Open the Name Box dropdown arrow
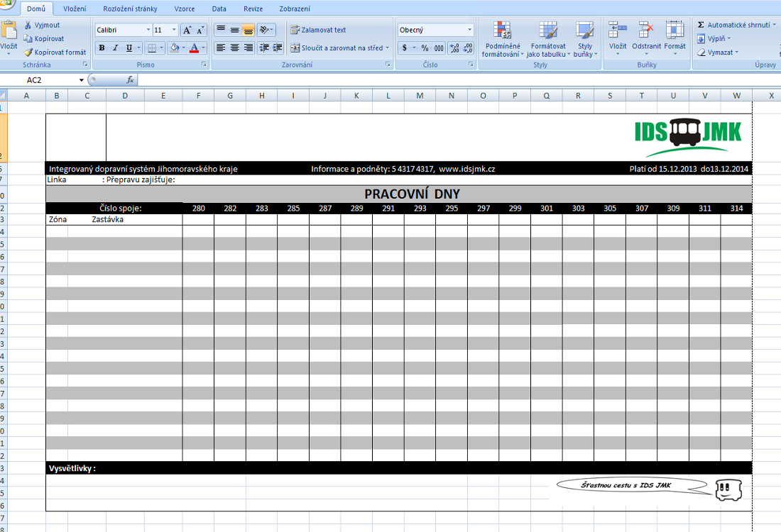The image size is (781, 532). [82, 80]
